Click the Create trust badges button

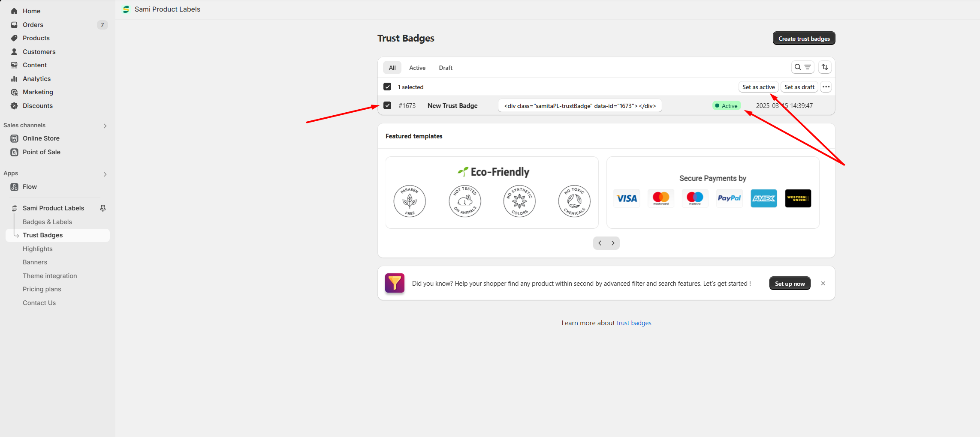pos(804,39)
